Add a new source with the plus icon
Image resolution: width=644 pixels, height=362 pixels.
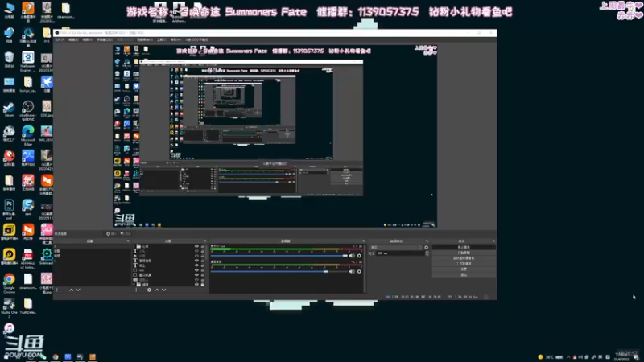pos(136,290)
